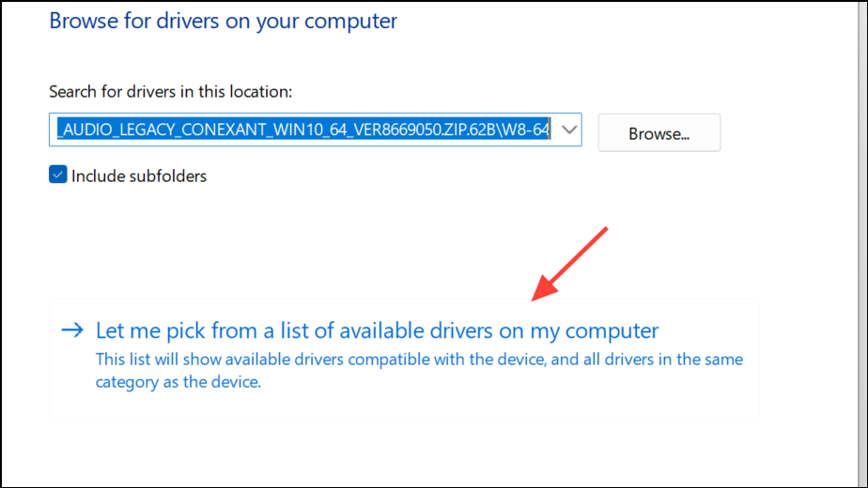This screenshot has height=488, width=868.
Task: Click the Browse... button
Action: [659, 133]
